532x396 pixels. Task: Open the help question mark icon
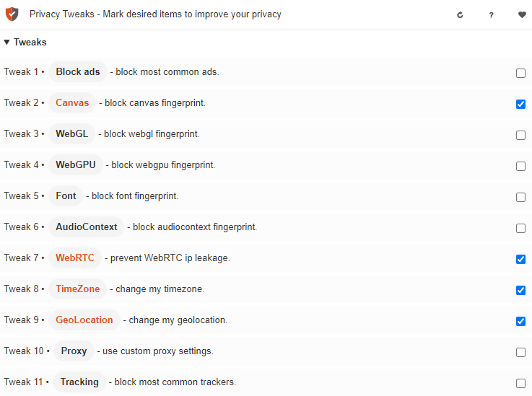click(491, 15)
